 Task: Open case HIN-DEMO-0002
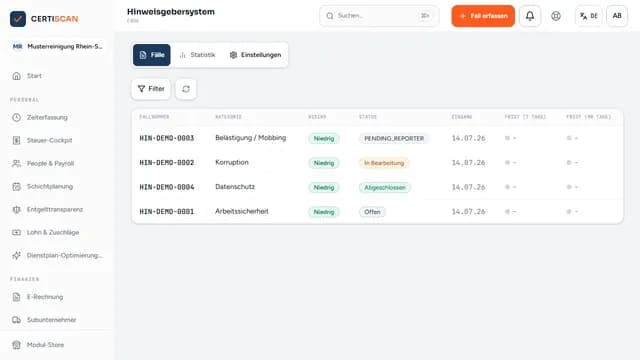[x=167, y=163]
